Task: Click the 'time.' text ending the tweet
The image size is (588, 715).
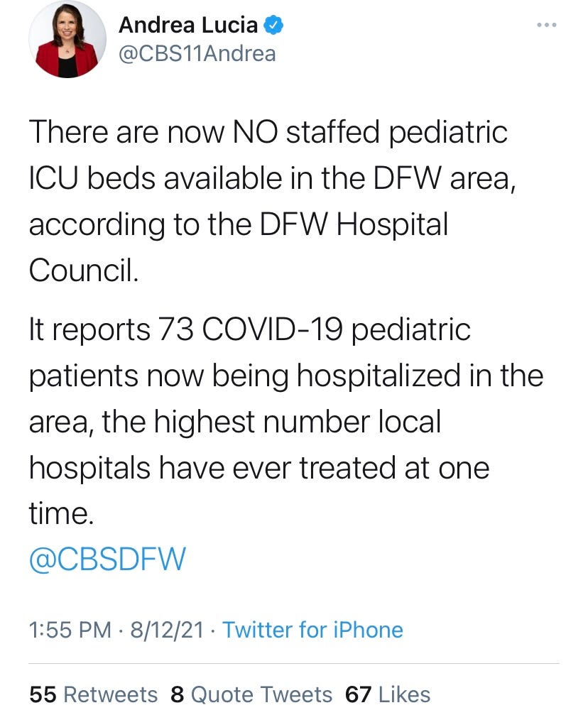Action: pos(61,513)
